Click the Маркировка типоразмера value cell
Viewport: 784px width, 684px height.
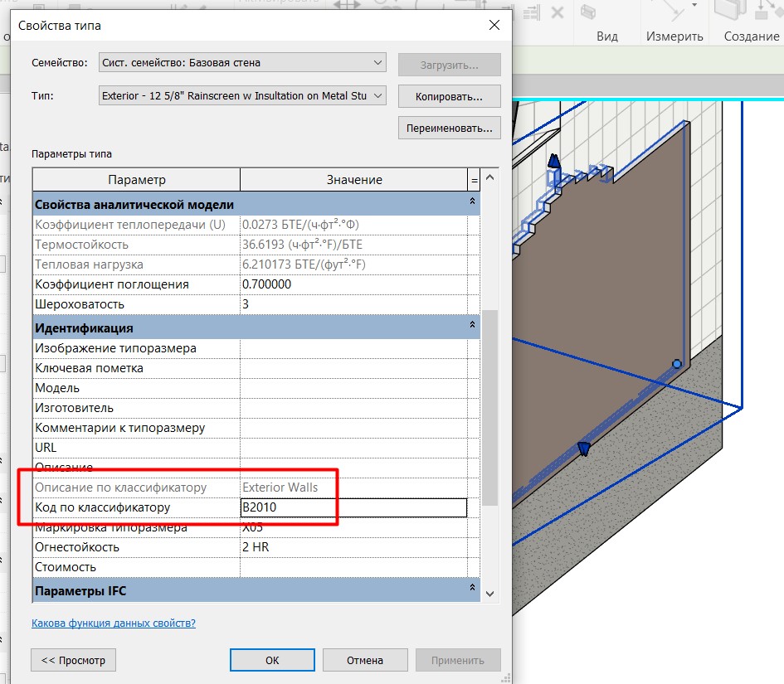353,527
